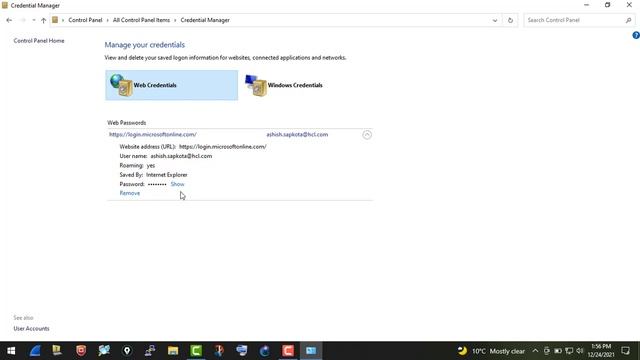
Task: Show hidden system tray icons
Action: (535, 351)
